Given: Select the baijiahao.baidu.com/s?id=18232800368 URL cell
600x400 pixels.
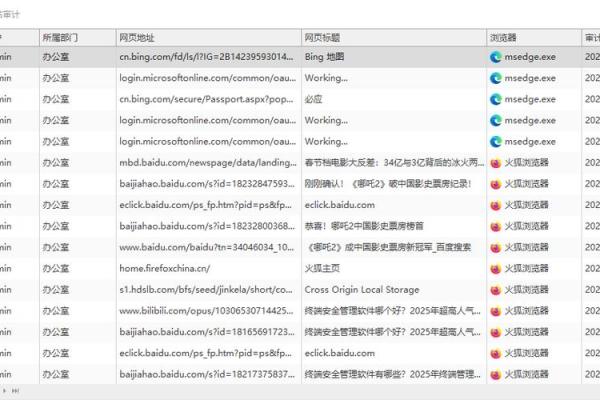Looking at the screenshot, I should click(209, 226).
